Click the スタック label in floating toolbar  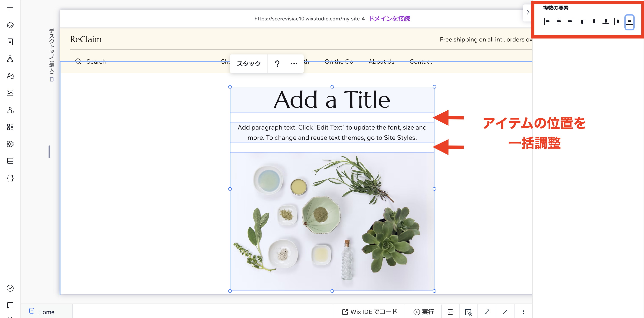pos(249,64)
